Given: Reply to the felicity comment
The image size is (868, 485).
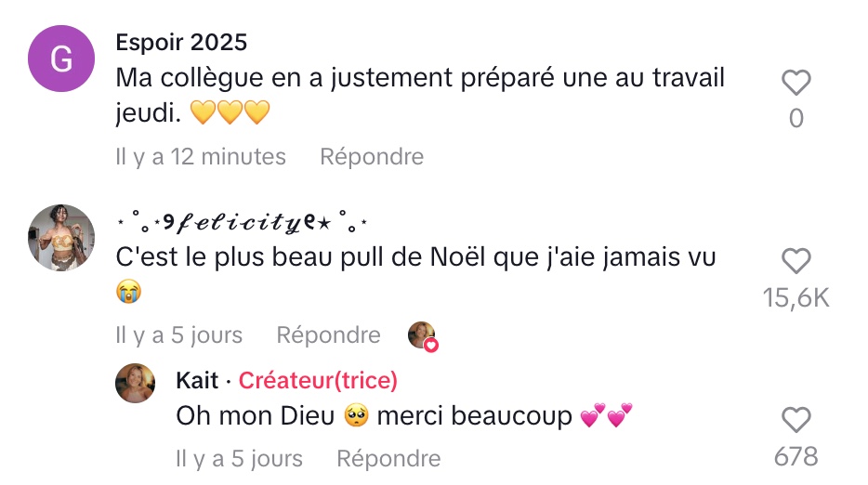Looking at the screenshot, I should tap(328, 335).
